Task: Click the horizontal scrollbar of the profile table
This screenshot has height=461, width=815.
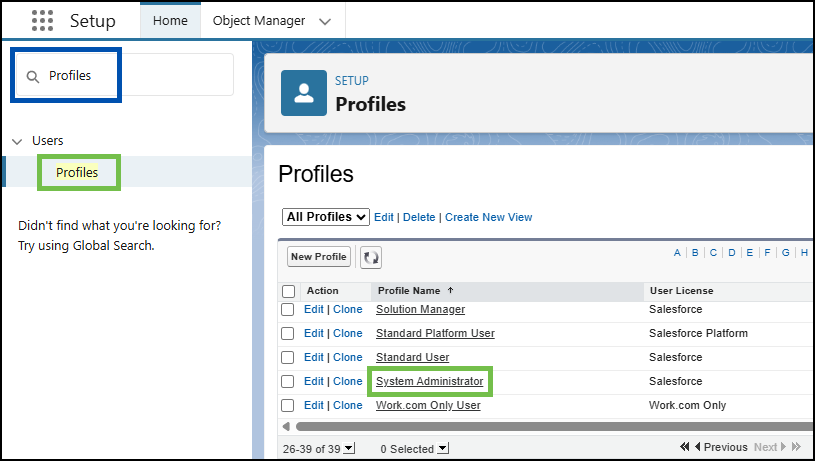Action: 554,427
